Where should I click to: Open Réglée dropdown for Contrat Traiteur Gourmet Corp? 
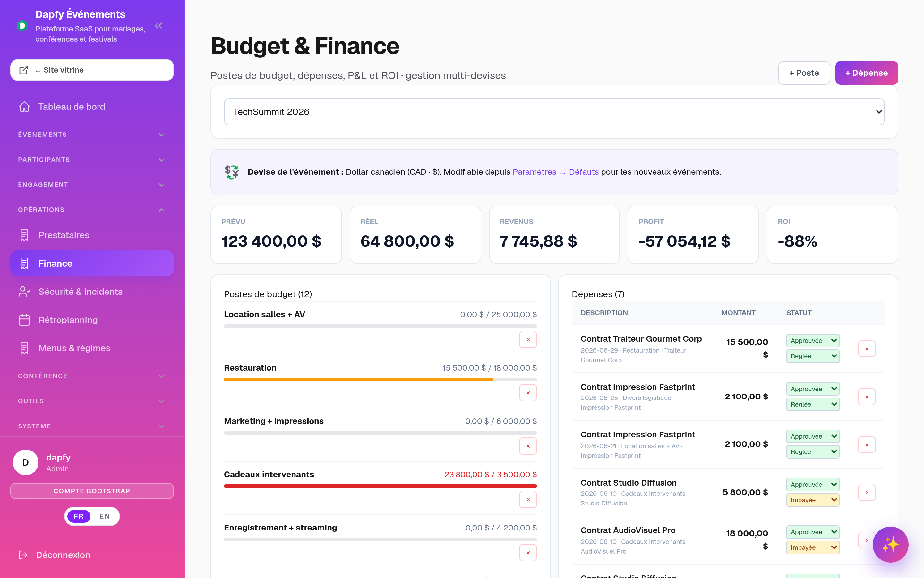pyautogui.click(x=812, y=356)
